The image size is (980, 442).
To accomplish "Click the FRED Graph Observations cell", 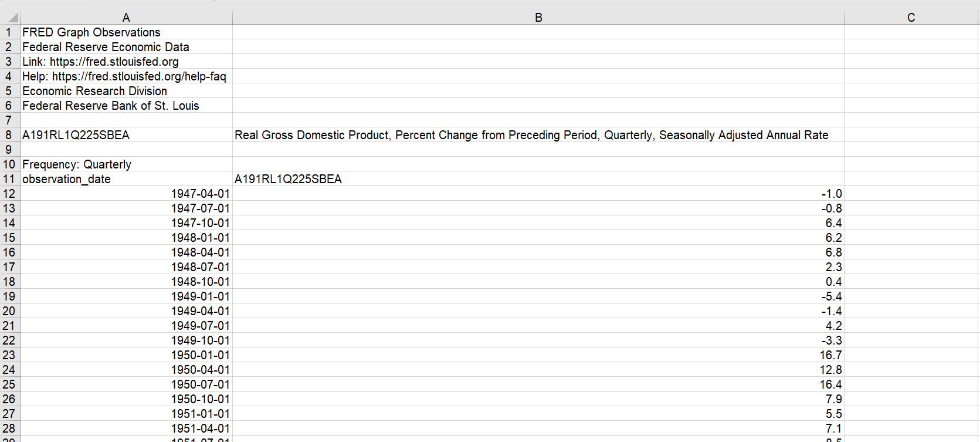I will [91, 32].
